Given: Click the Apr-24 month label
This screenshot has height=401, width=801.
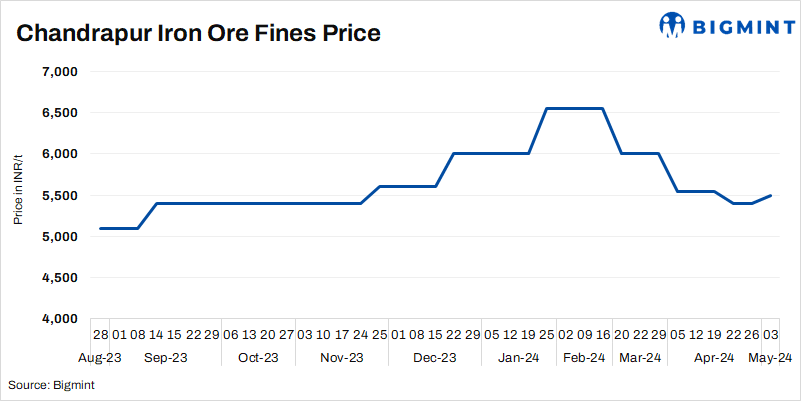Looking at the screenshot, I should tap(714, 357).
